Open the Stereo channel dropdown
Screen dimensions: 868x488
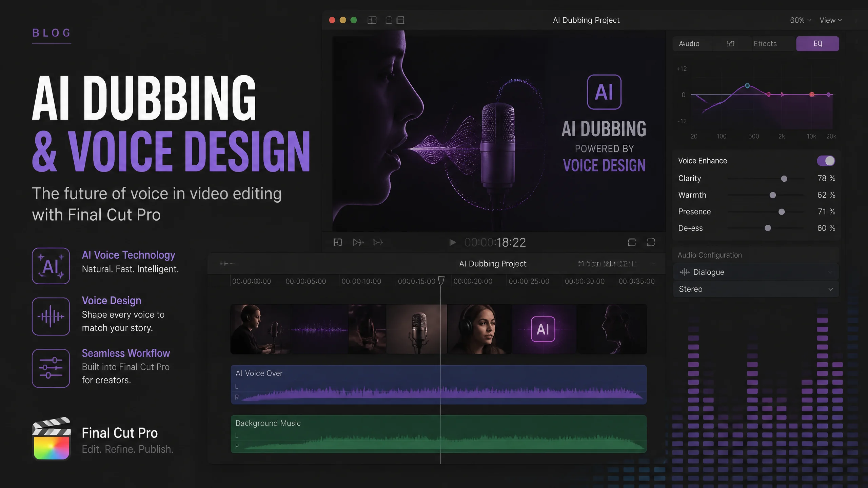click(756, 289)
